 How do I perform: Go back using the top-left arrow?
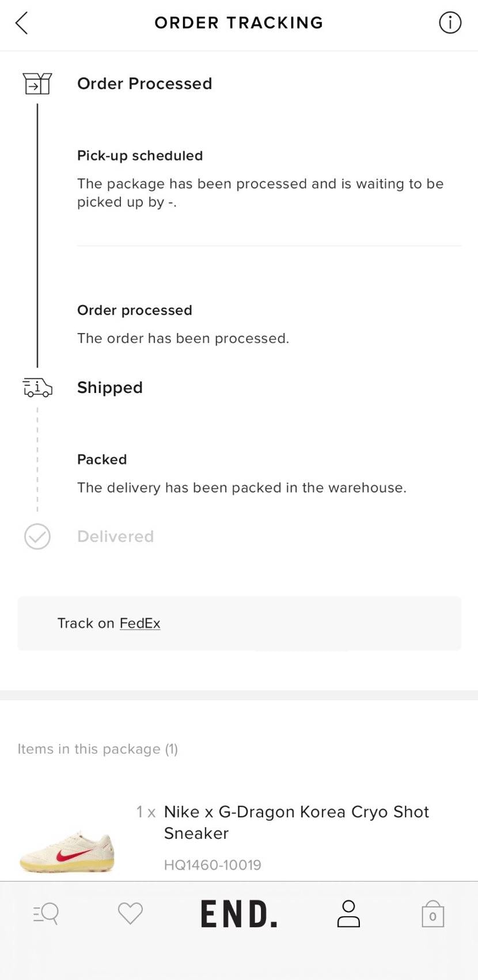click(21, 23)
